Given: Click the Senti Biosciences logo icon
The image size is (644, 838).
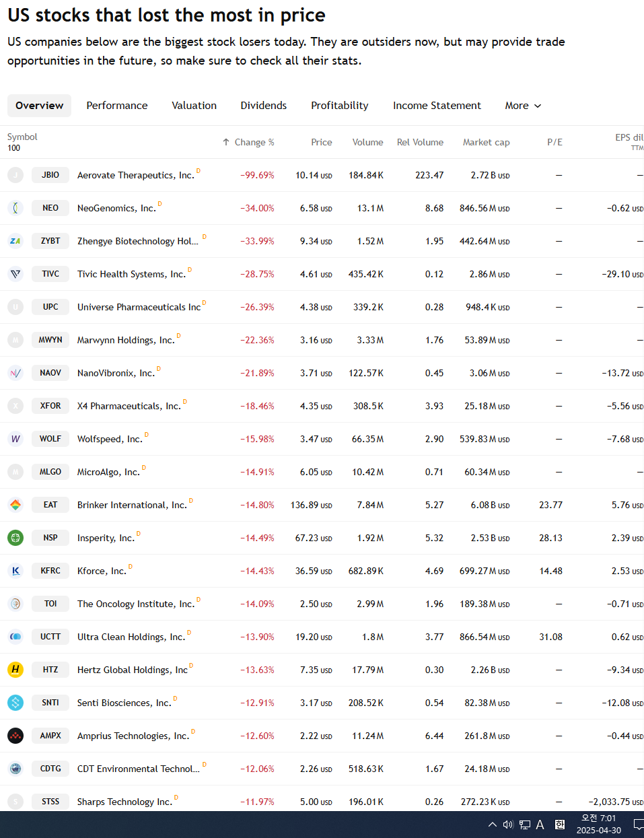Looking at the screenshot, I should pyautogui.click(x=15, y=703).
